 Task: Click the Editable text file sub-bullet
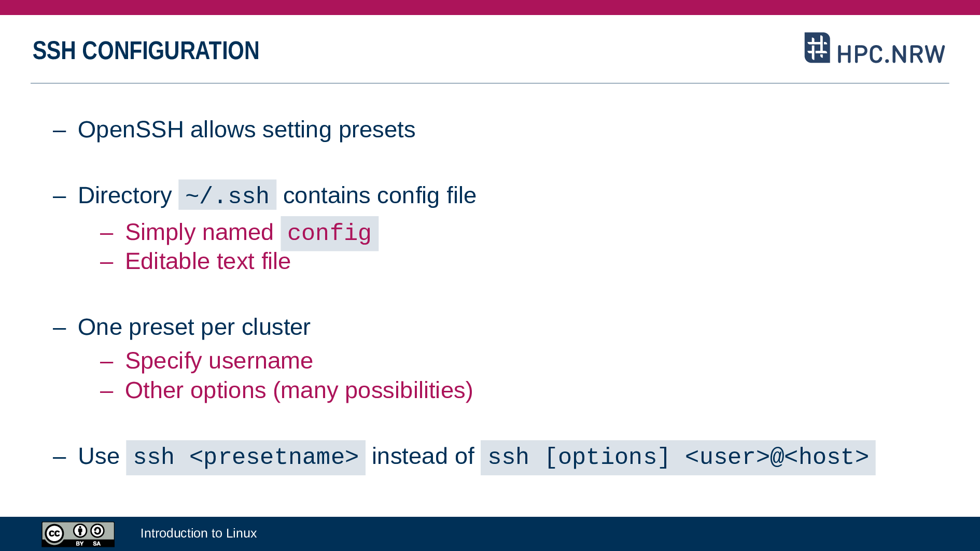(208, 261)
